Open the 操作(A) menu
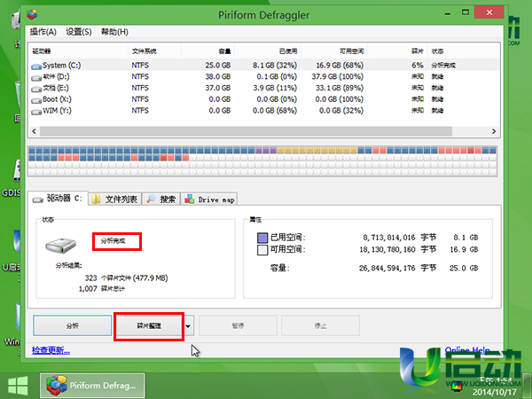The image size is (532, 399). (x=43, y=32)
